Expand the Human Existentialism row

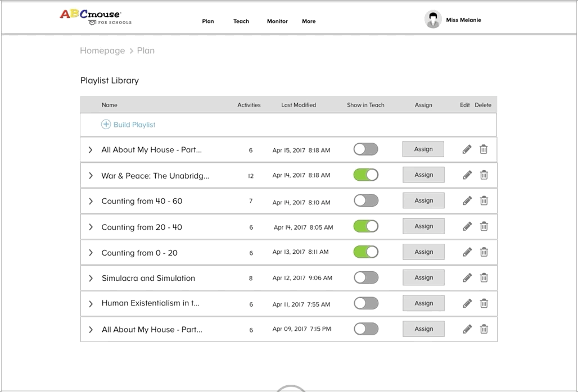coord(91,304)
